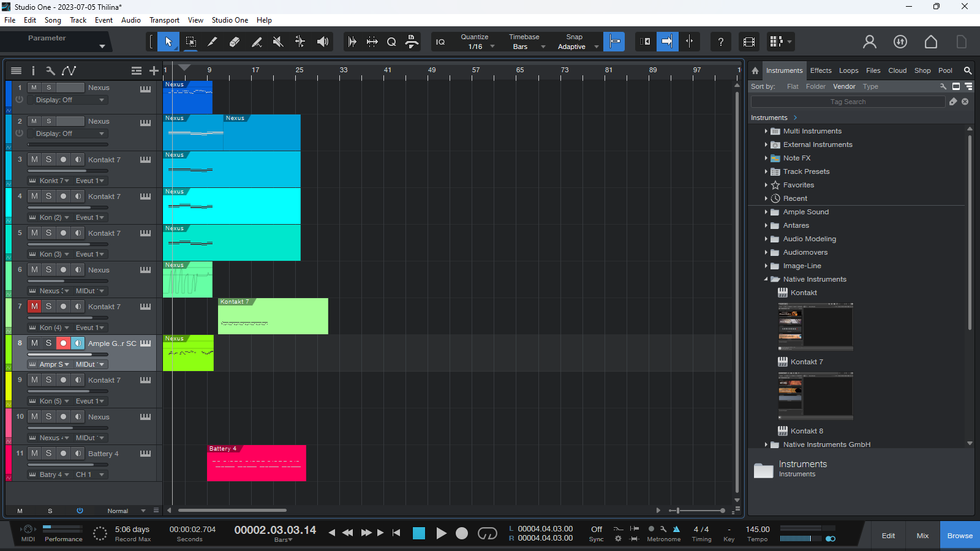Expand the Ample Sound vendor folder
This screenshot has width=980, height=551.
766,212
